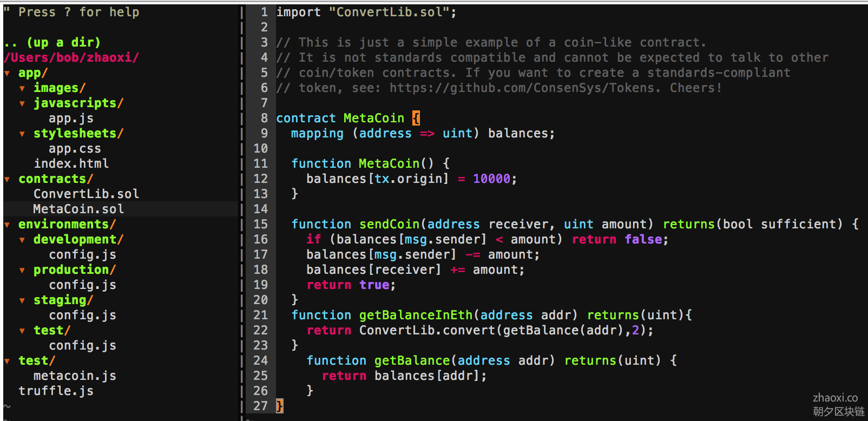Go up a directory with '.. (up a dir)'
The width and height of the screenshot is (868, 421).
pos(52,42)
